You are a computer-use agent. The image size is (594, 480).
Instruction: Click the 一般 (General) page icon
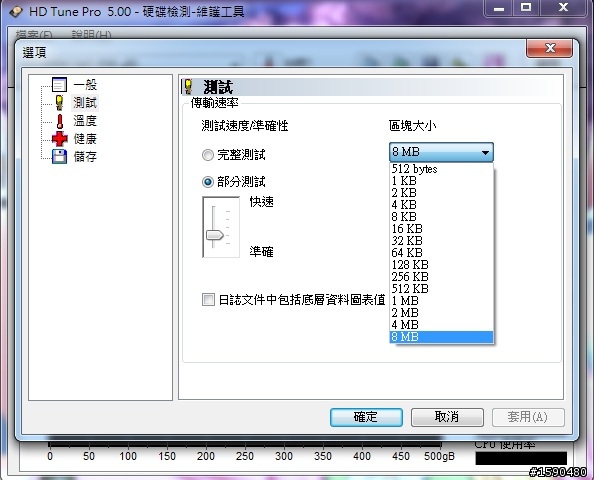[59, 84]
